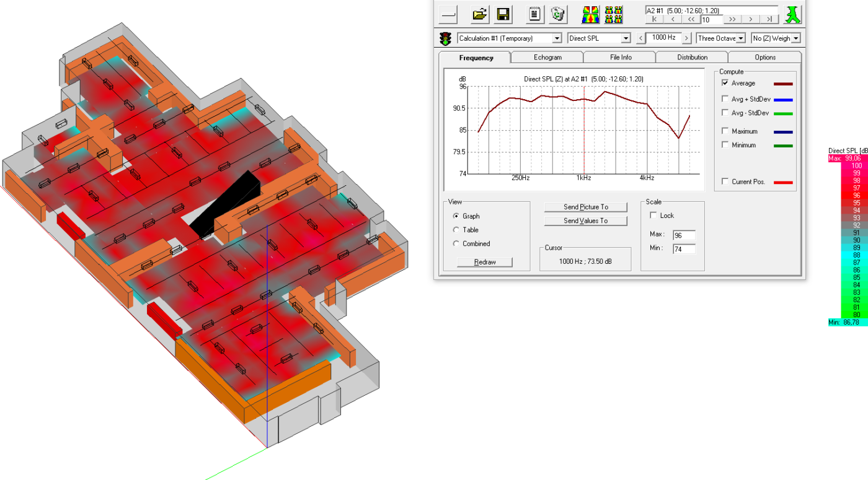Step forward fast with >> button
The height and width of the screenshot is (480, 868).
732,19
